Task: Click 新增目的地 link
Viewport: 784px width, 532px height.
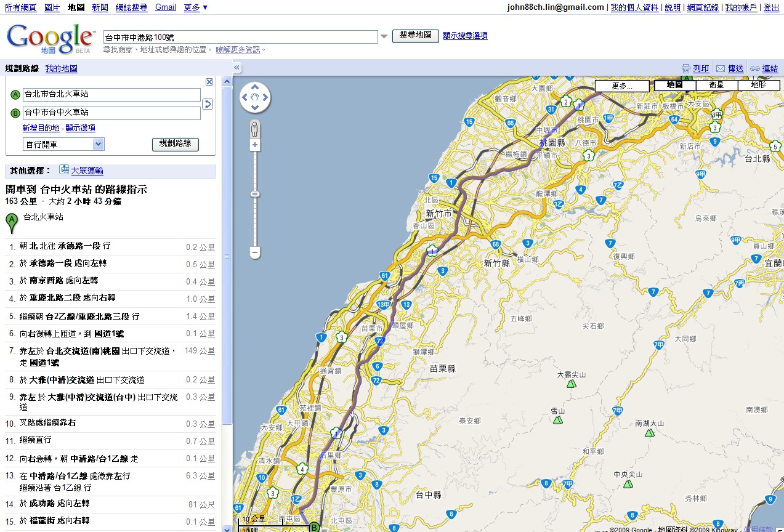Action: tap(41, 128)
